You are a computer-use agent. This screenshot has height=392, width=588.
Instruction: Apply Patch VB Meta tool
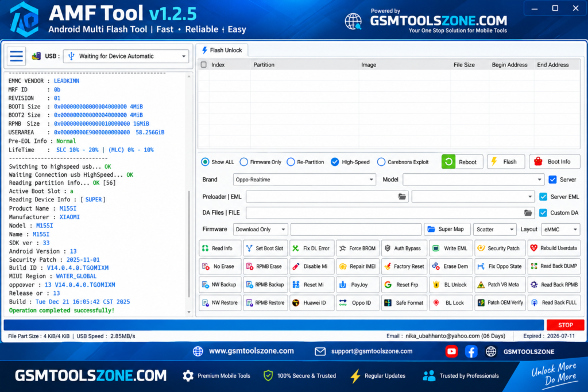499,285
